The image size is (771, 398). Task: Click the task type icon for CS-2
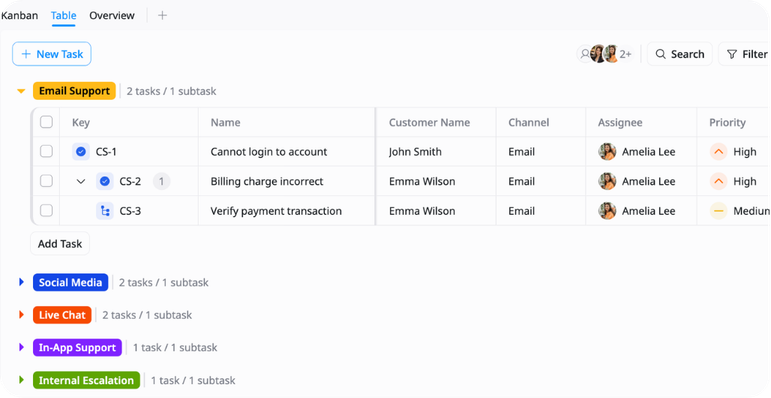[105, 182]
